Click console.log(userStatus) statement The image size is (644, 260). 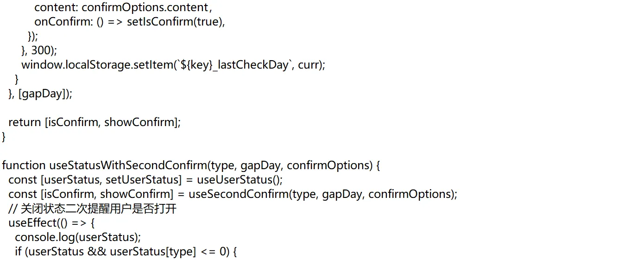click(77, 237)
